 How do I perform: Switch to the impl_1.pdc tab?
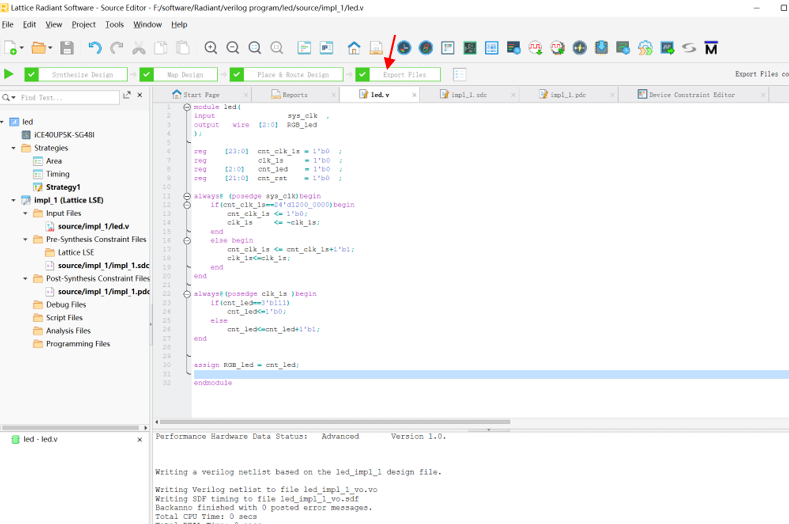coord(568,95)
